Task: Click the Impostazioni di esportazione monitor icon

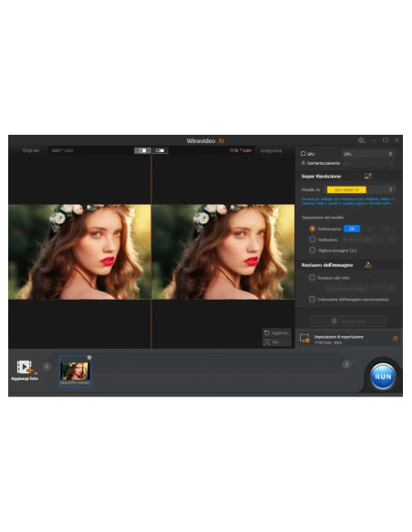Action: pyautogui.click(x=304, y=338)
